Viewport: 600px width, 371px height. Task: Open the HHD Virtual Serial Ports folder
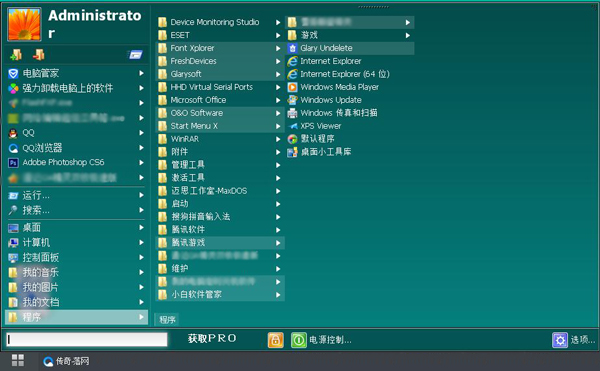[x=220, y=87]
